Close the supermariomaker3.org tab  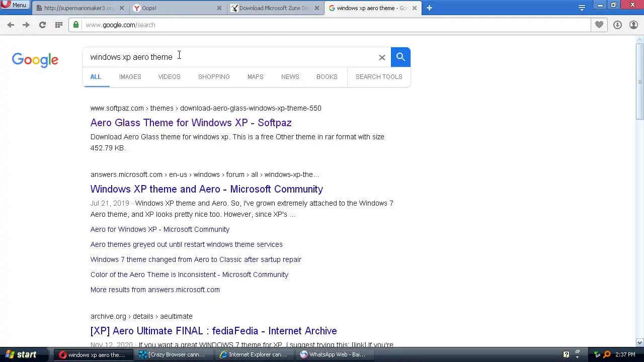point(121,8)
